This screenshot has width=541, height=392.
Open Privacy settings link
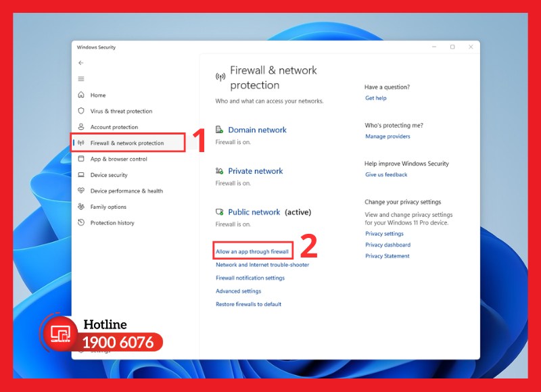point(384,233)
